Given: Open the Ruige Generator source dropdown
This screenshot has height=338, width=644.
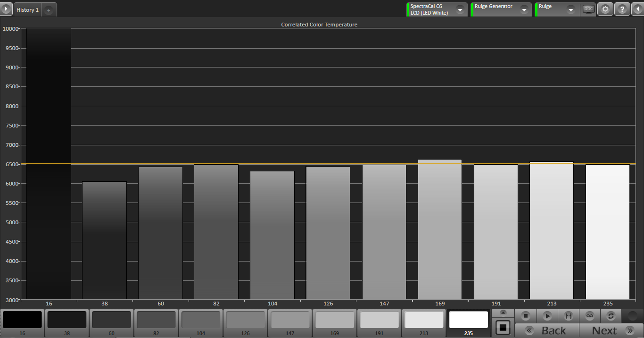Looking at the screenshot, I should (524, 10).
